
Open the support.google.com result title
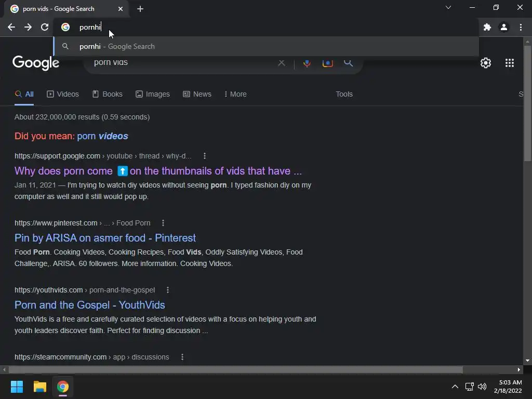pyautogui.click(x=158, y=171)
